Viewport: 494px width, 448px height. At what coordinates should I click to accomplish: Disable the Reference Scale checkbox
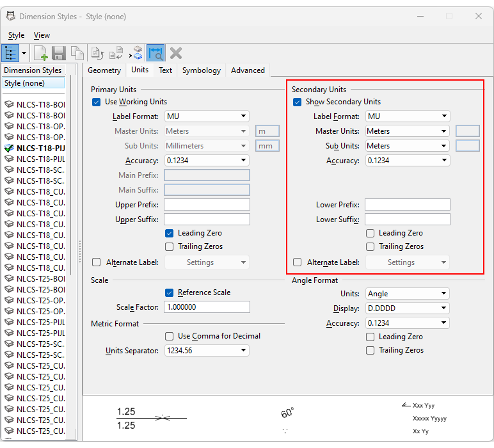pyautogui.click(x=170, y=292)
